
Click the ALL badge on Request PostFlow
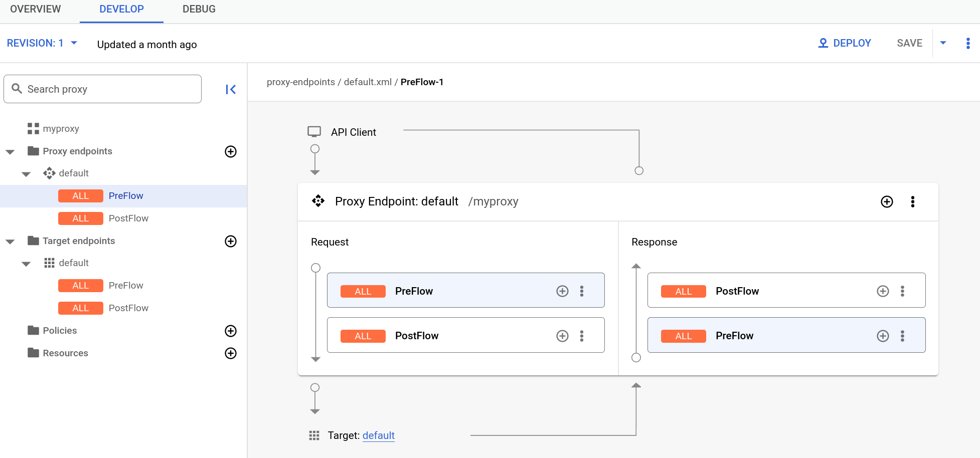coord(363,336)
